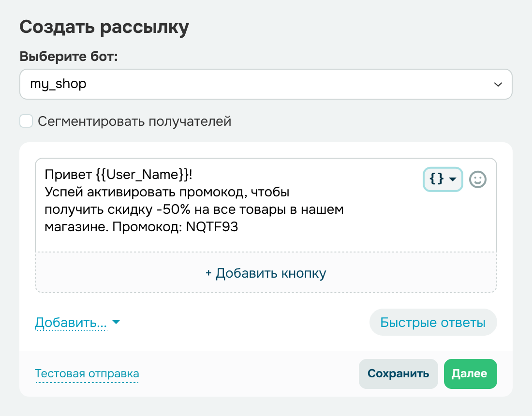
Task: Save the mailing with Сохранить
Action: point(398,374)
